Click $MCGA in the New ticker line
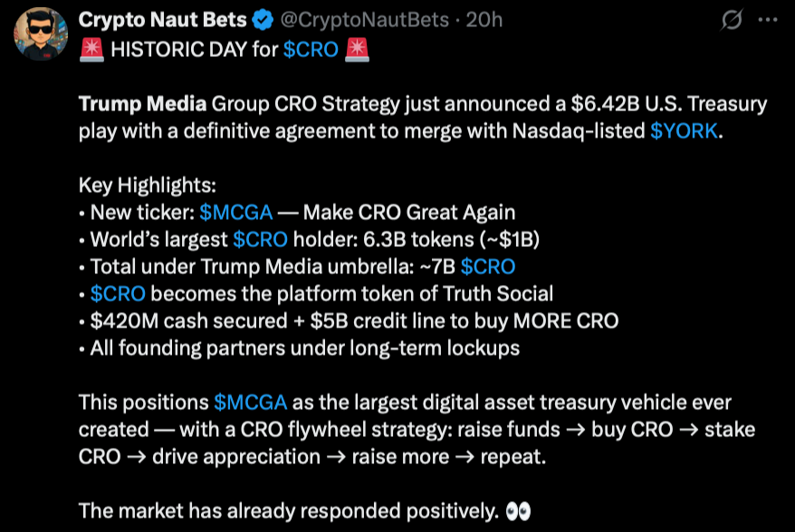Image resolution: width=795 pixels, height=532 pixels. coord(235,213)
